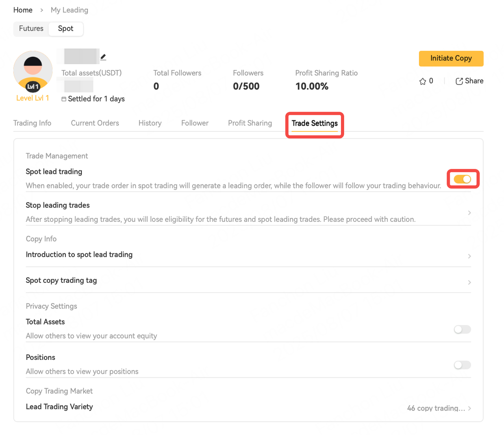
Task: Expand the Stop leading trades chevron
Action: coord(469,213)
